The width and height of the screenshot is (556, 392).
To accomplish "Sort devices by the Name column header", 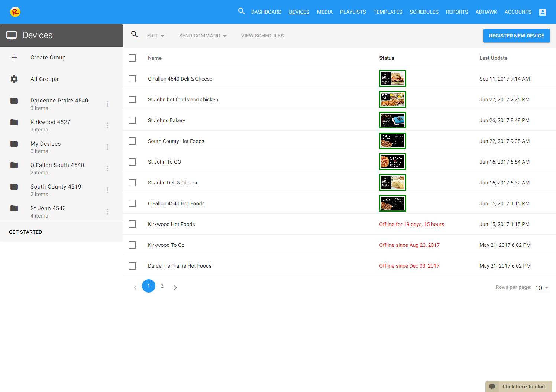I will pos(155,58).
